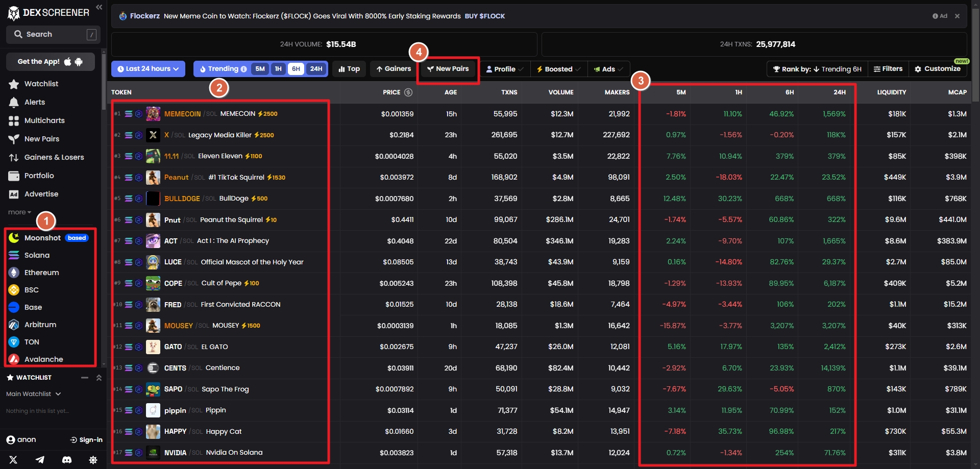Select 1H trending timeframe
Image resolution: width=980 pixels, height=469 pixels.
pyautogui.click(x=278, y=69)
